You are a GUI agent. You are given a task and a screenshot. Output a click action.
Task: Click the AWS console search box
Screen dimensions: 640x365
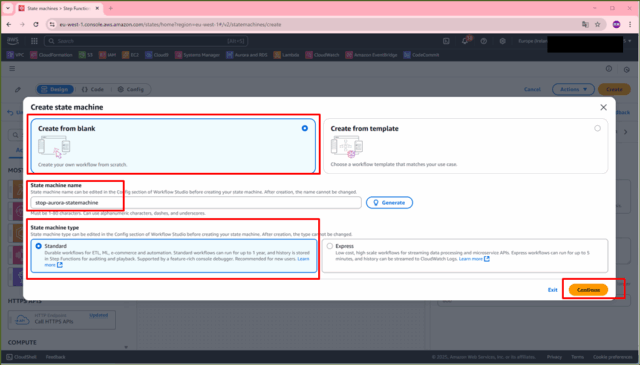[146, 41]
